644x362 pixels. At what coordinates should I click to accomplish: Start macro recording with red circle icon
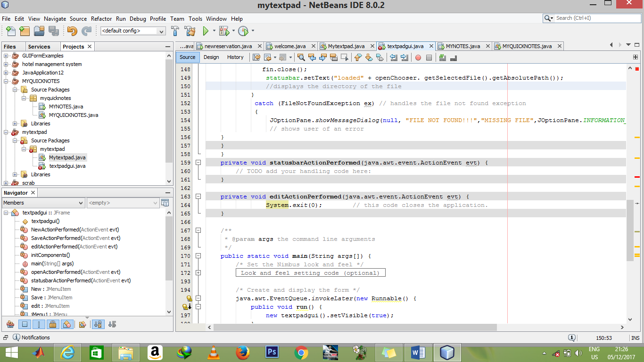(x=418, y=58)
